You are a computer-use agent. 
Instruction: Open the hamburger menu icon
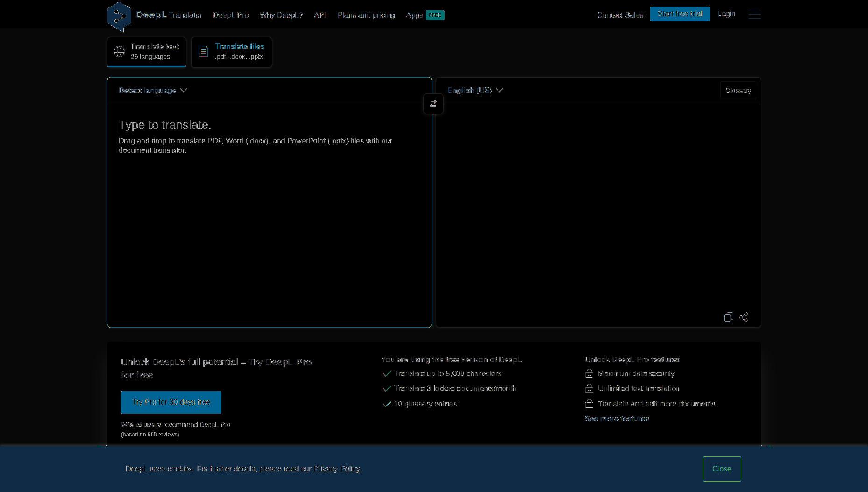pos(754,14)
